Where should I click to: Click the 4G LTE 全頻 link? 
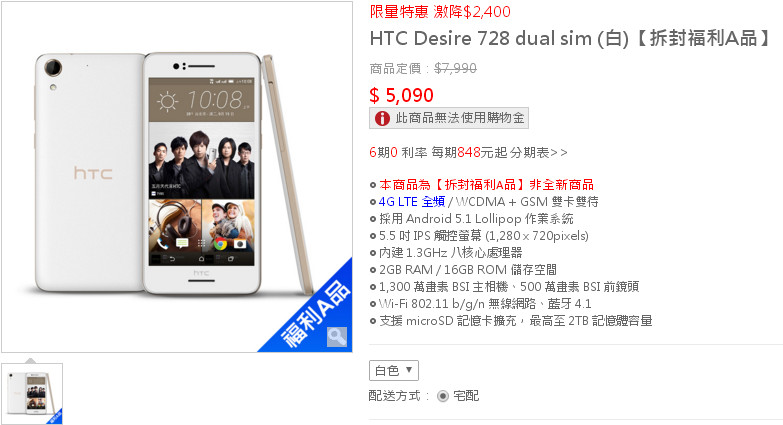click(411, 202)
